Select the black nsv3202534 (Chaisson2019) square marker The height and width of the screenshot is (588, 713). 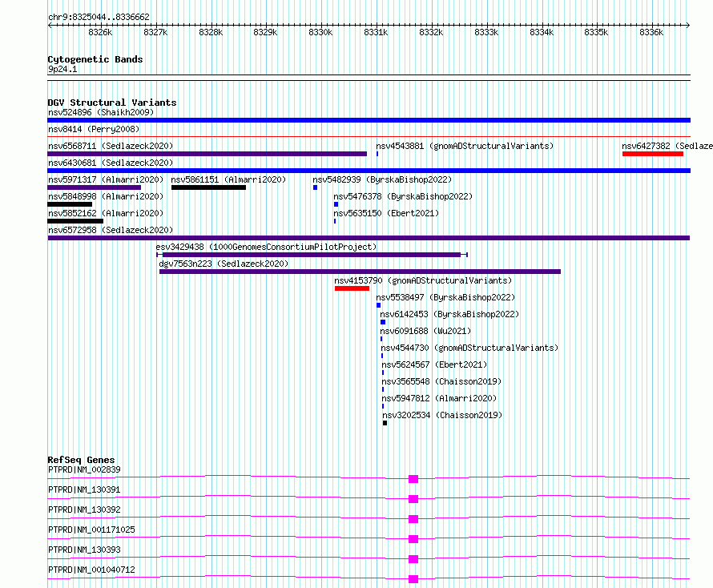coord(385,424)
